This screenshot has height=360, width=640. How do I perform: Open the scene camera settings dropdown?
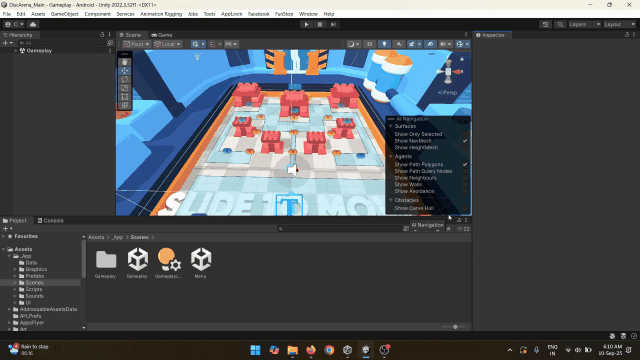(445, 44)
